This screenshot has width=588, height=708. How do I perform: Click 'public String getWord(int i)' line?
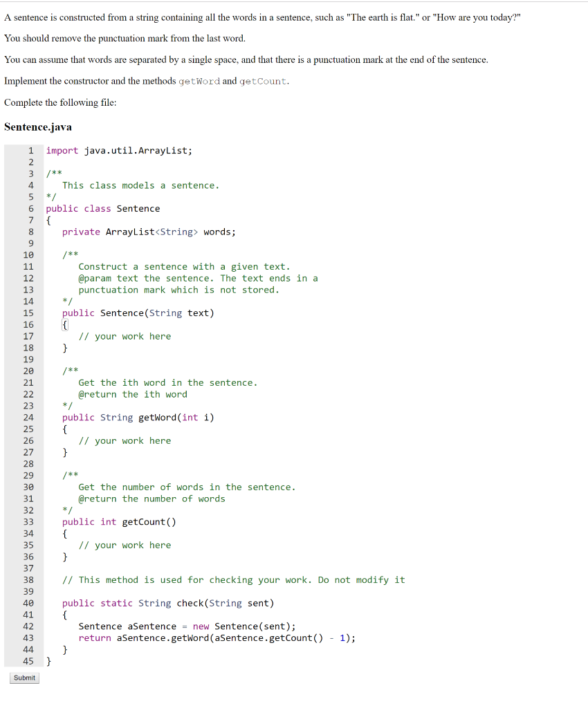point(138,417)
